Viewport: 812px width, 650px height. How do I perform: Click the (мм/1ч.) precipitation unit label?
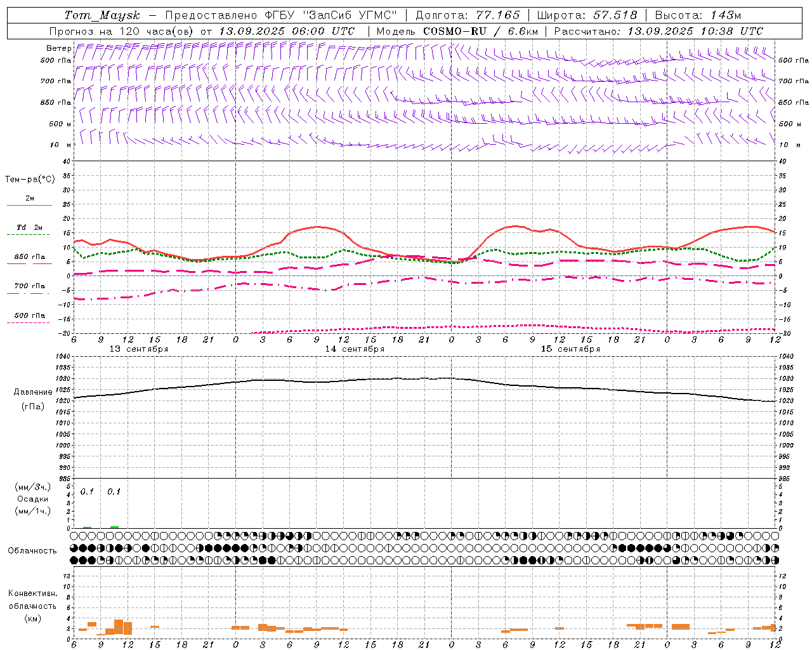[x=33, y=511]
